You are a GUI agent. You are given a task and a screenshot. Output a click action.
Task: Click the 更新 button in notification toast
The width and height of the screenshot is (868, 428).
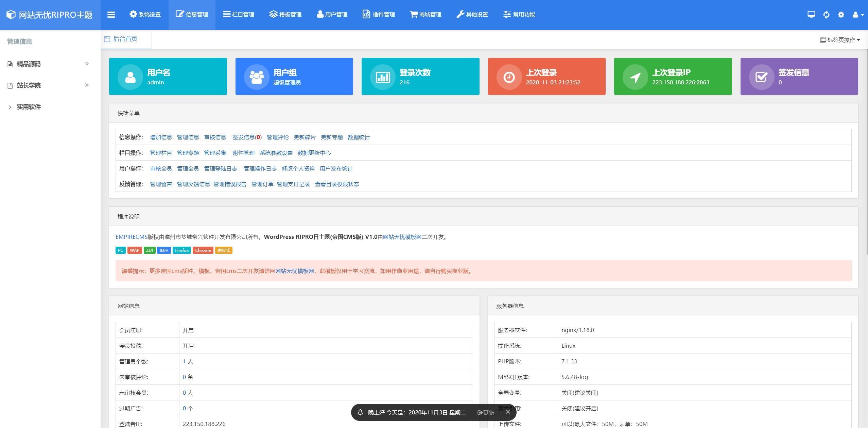tap(486, 413)
